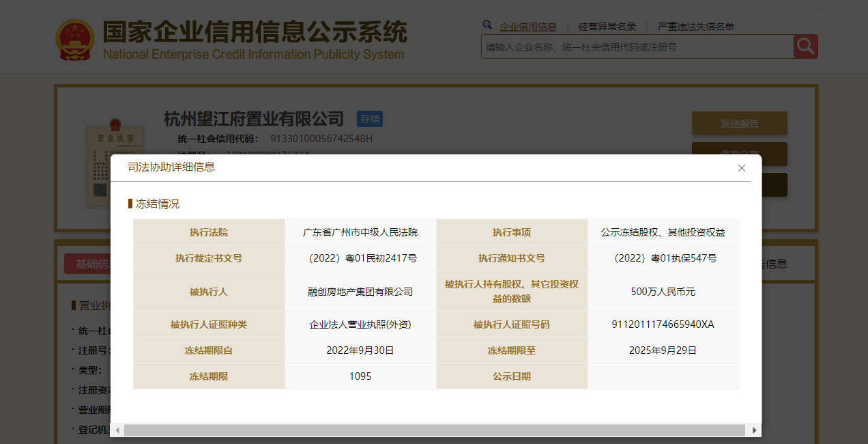Viewport: 868px width, 444px height.
Task: Click the freeze duration value 1095
Action: (x=360, y=376)
